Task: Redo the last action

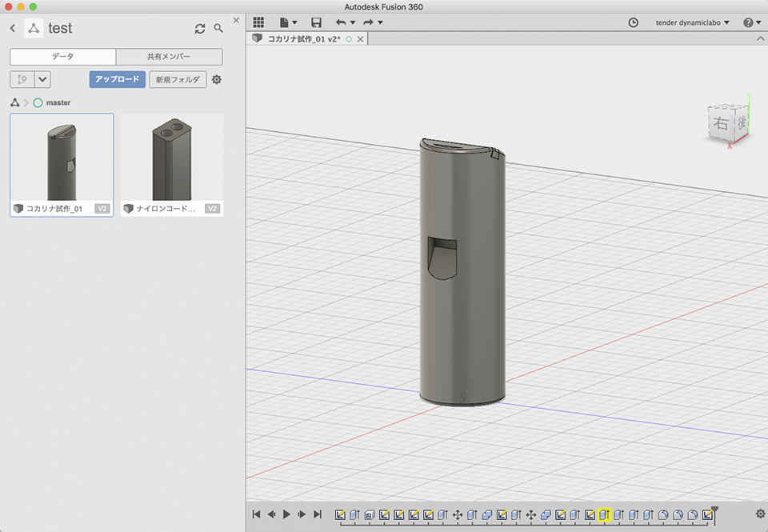Action: click(x=368, y=22)
